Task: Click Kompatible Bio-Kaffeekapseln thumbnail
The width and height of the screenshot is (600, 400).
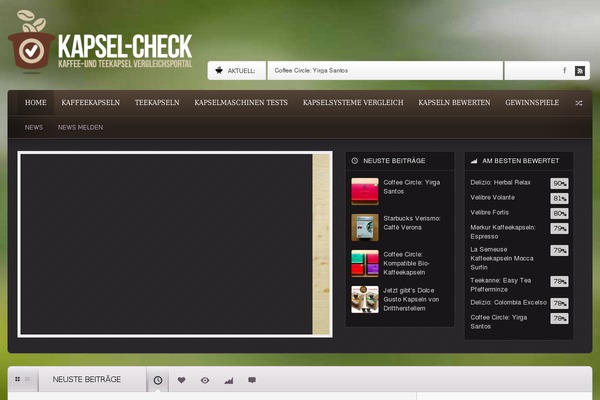Action: [365, 263]
